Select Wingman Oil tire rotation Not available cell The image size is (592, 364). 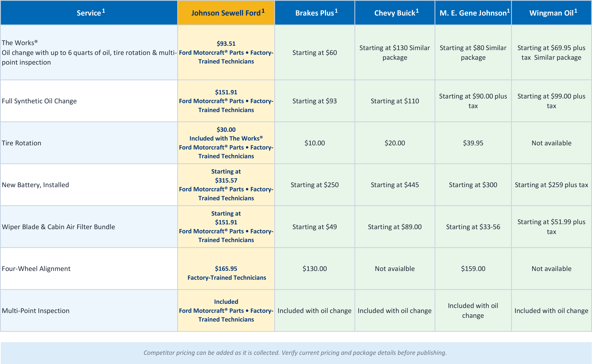(x=551, y=143)
